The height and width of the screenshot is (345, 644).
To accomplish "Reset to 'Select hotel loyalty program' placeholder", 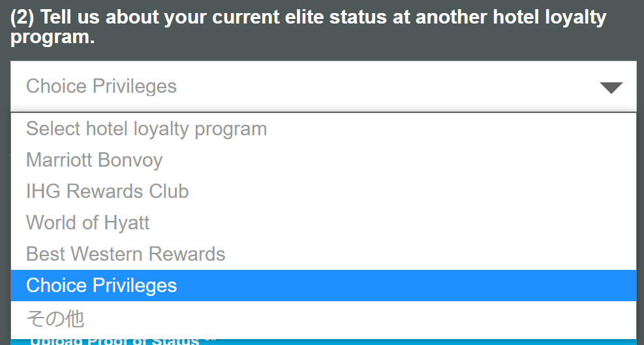I will pyautogui.click(x=147, y=129).
